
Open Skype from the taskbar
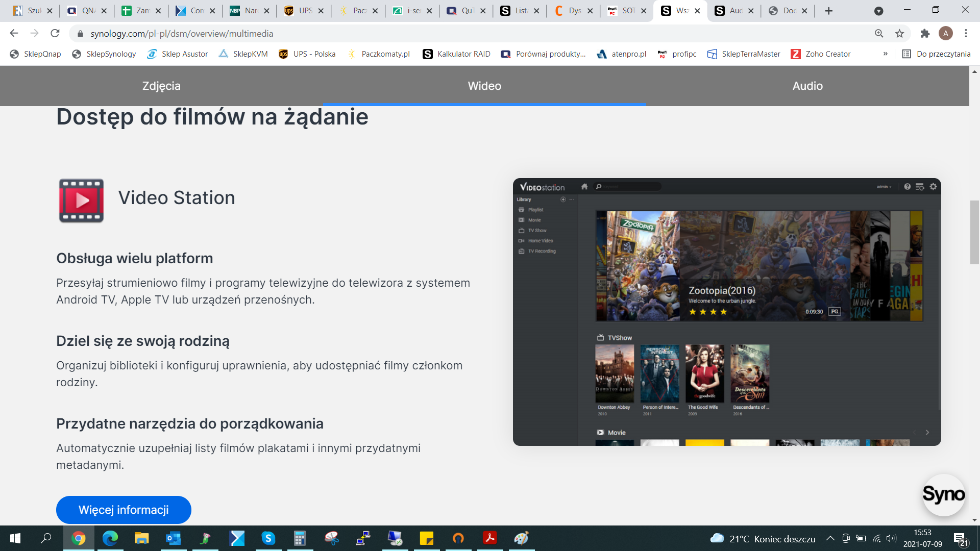(268, 538)
